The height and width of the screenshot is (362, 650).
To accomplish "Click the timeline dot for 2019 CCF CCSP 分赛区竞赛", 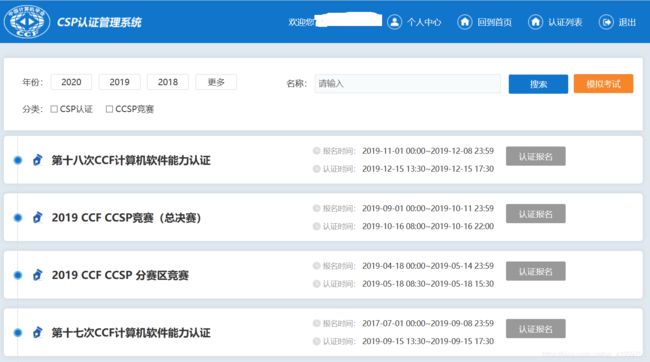I will click(x=18, y=275).
